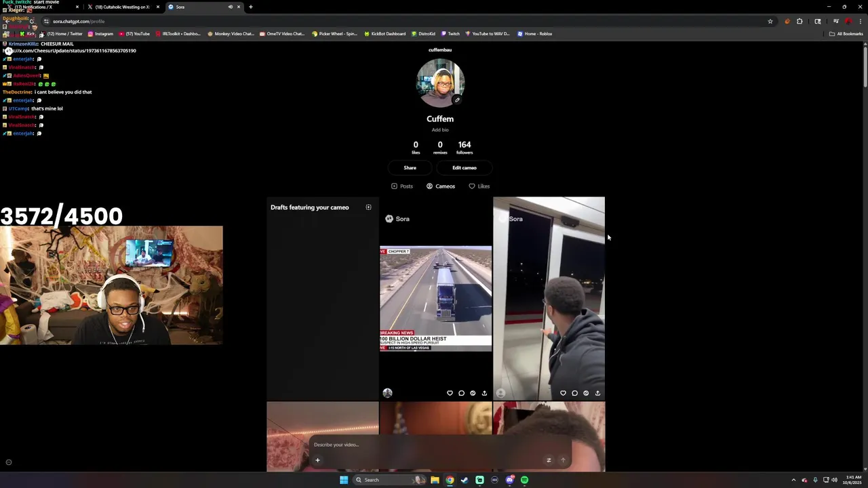
Task: Open the 164 followers count
Action: pyautogui.click(x=465, y=147)
